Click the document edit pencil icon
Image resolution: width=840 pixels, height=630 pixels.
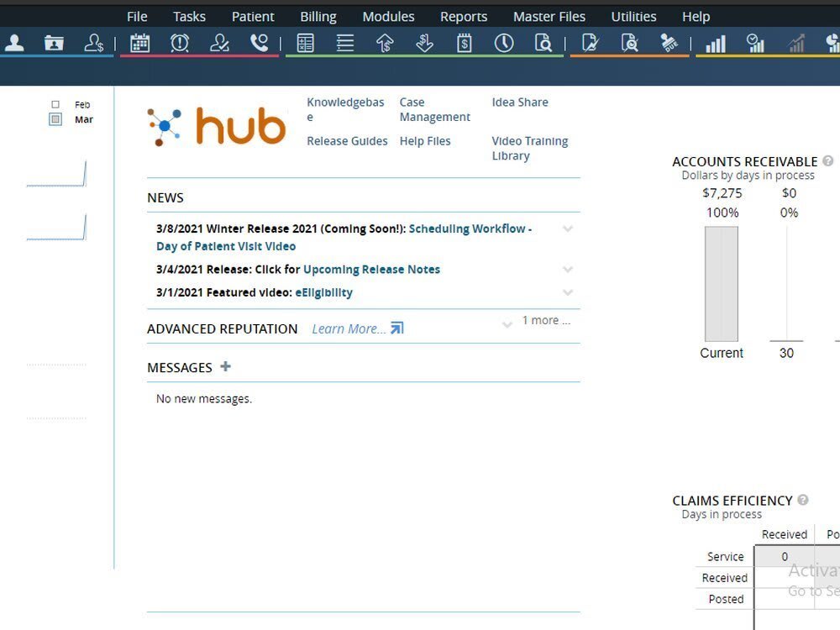590,43
